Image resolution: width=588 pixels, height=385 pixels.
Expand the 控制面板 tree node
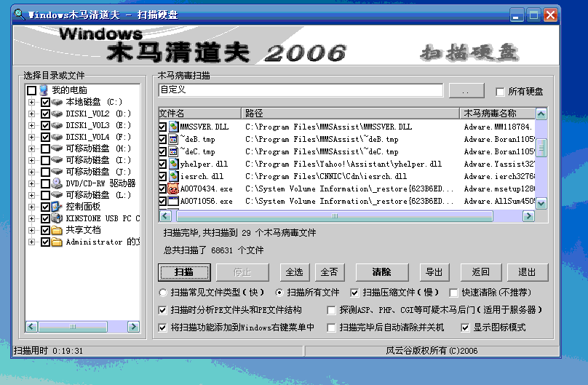(32, 207)
